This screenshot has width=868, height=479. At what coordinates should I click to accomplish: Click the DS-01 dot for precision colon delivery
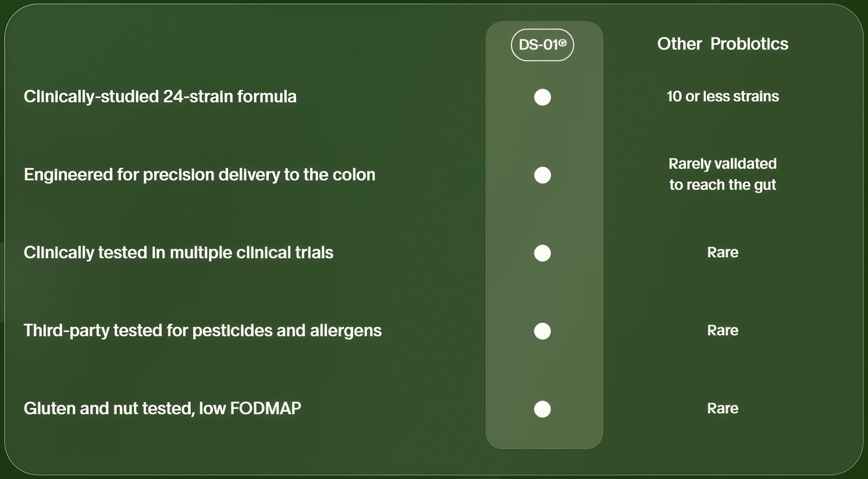(x=542, y=175)
